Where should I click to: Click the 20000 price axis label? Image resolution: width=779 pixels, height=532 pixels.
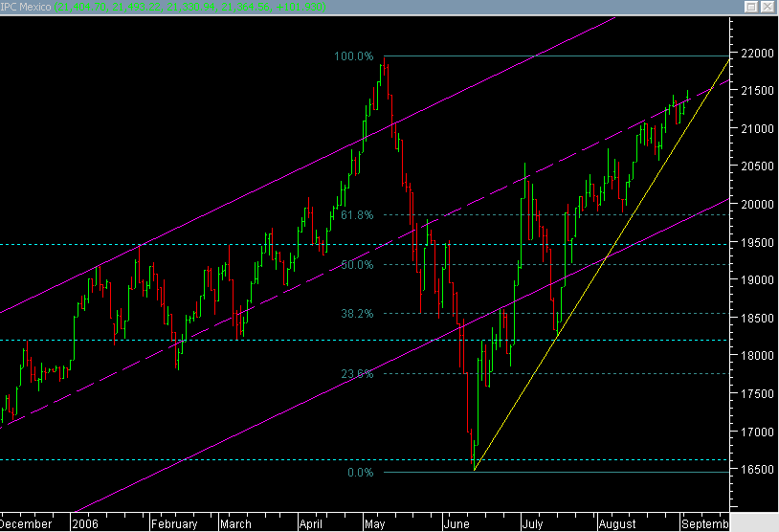(757, 204)
